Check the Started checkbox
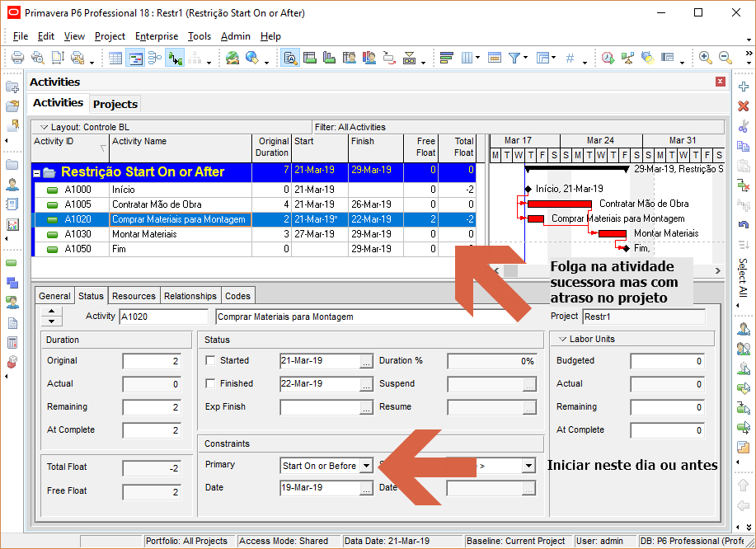The width and height of the screenshot is (756, 549). [210, 360]
